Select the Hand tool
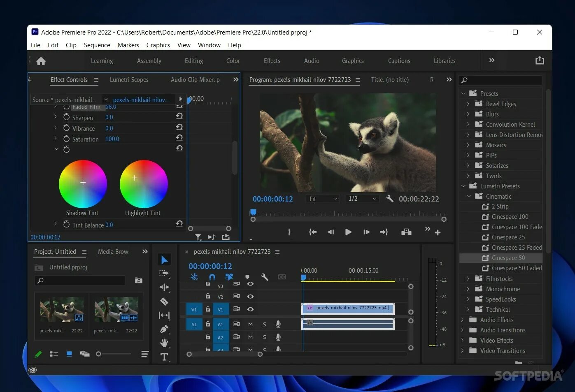The width and height of the screenshot is (575, 392). [x=164, y=343]
